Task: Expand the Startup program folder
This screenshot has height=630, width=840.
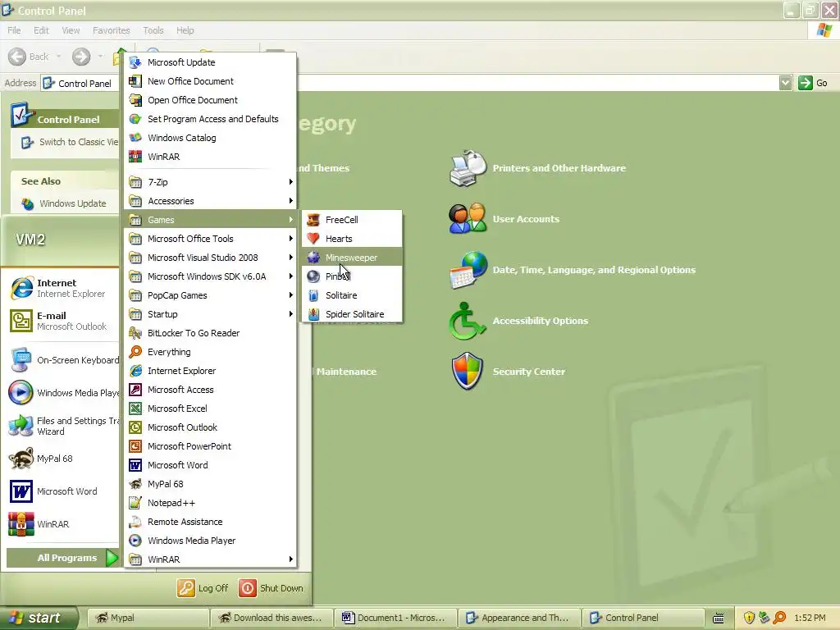Action: [x=211, y=314]
